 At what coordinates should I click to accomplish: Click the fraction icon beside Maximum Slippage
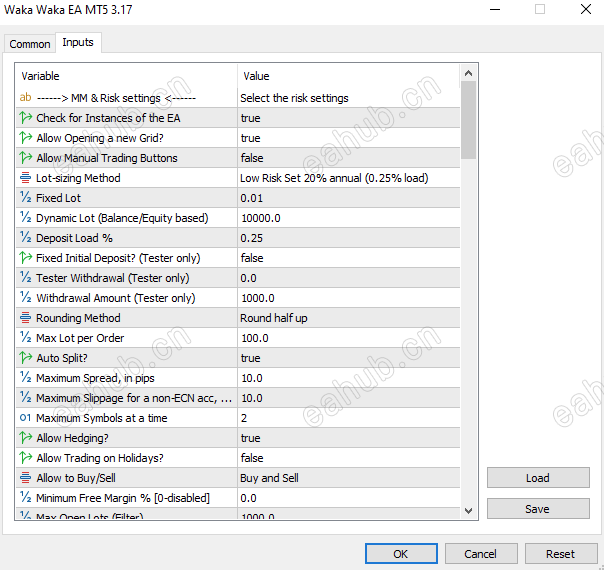point(25,398)
